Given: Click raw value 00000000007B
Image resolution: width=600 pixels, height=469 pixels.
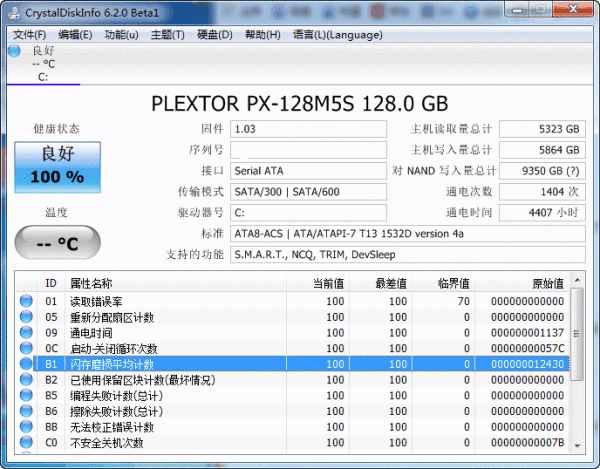Looking at the screenshot, I should click(527, 443).
